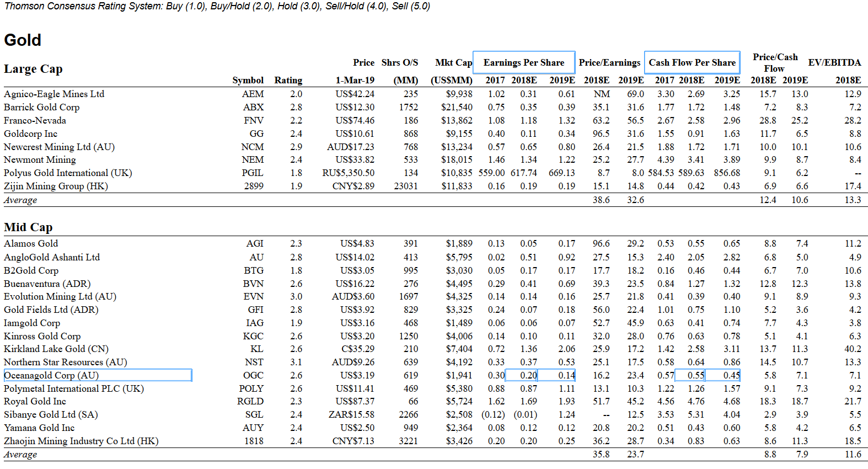Click the "FNV" ticker symbol
Viewport: 868px width, 469px height.
click(x=254, y=120)
